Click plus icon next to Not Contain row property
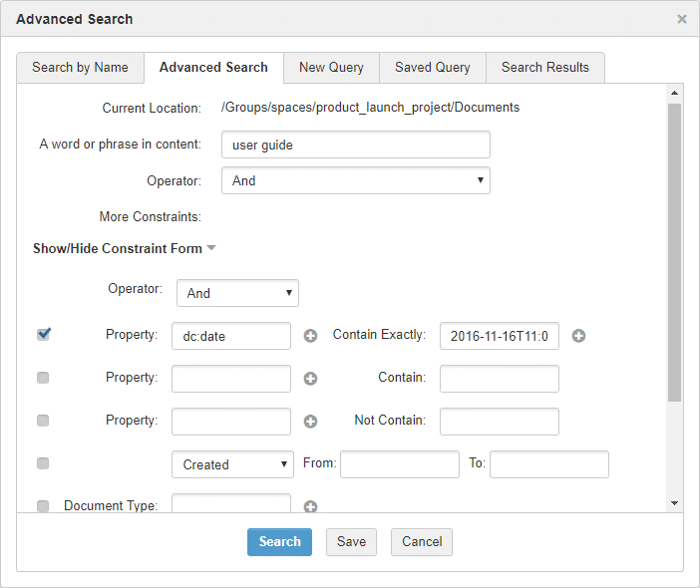The height and width of the screenshot is (588, 700). [x=310, y=422]
